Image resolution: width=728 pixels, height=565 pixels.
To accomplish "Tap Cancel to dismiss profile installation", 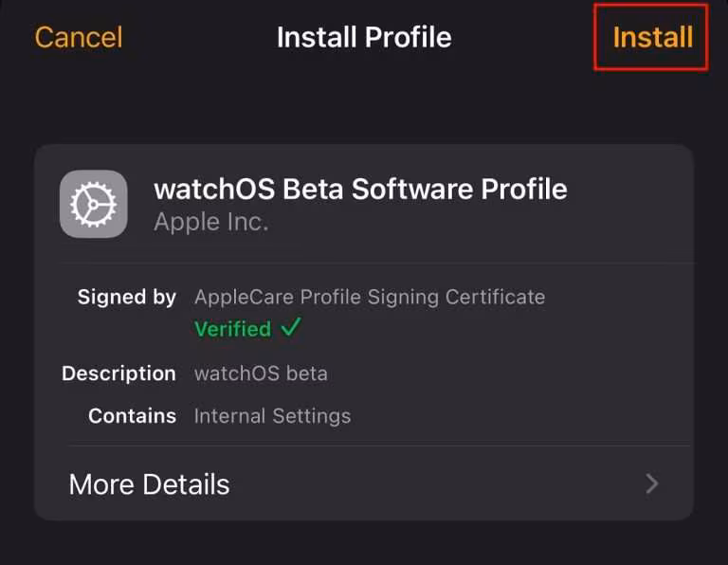I will point(79,38).
